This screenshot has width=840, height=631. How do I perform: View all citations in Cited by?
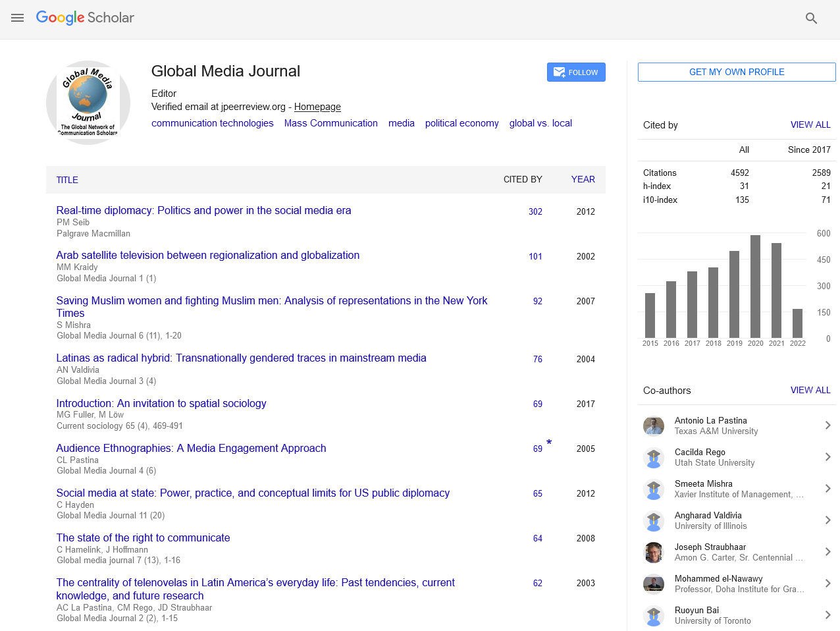click(x=810, y=124)
